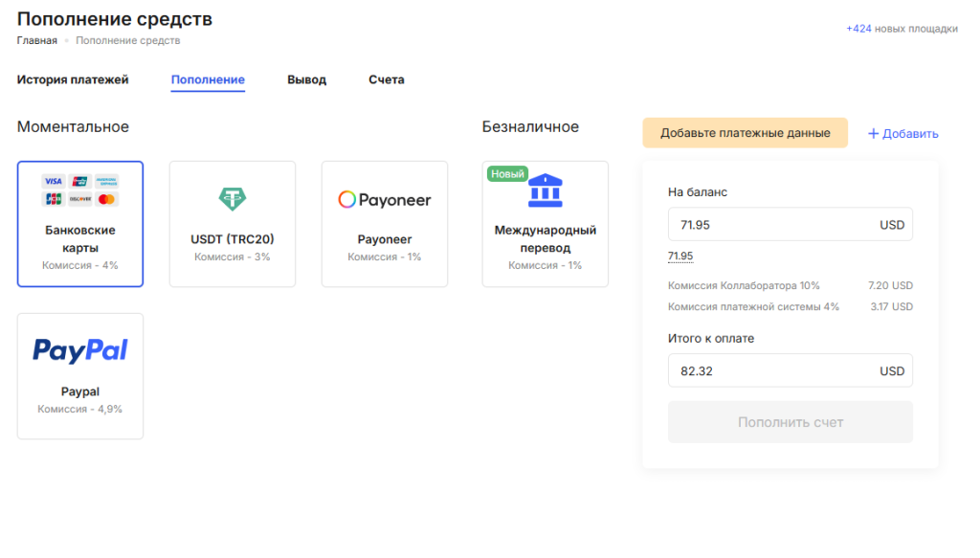Click the "+424 новых площадки" link
The width and height of the screenshot is (980, 558).
tap(902, 29)
